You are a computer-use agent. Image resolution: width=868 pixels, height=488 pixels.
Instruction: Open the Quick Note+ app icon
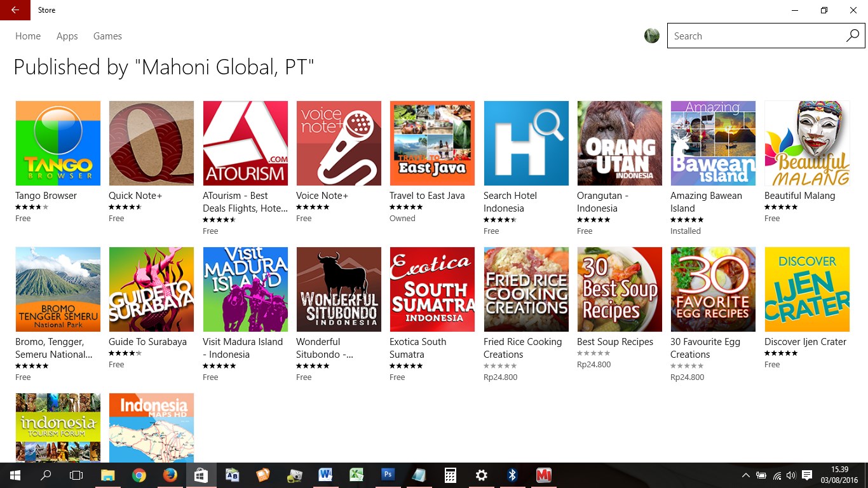(151, 143)
